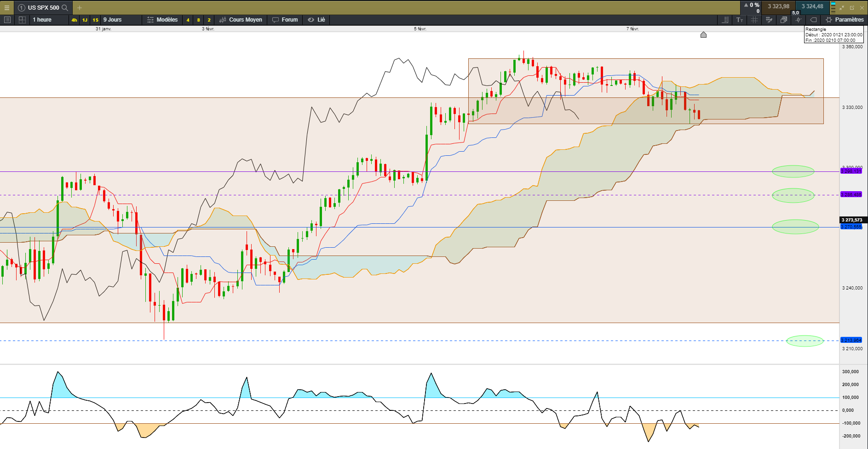Open Paramètres settings
The width and height of the screenshot is (868, 449).
point(845,20)
